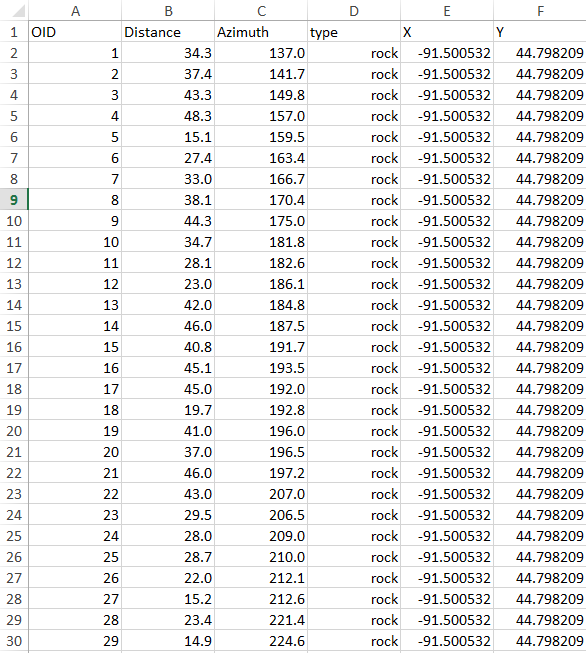Image resolution: width=586 pixels, height=653 pixels.
Task: Select Azimuth cell 187.5
Action: pyautogui.click(x=261, y=326)
